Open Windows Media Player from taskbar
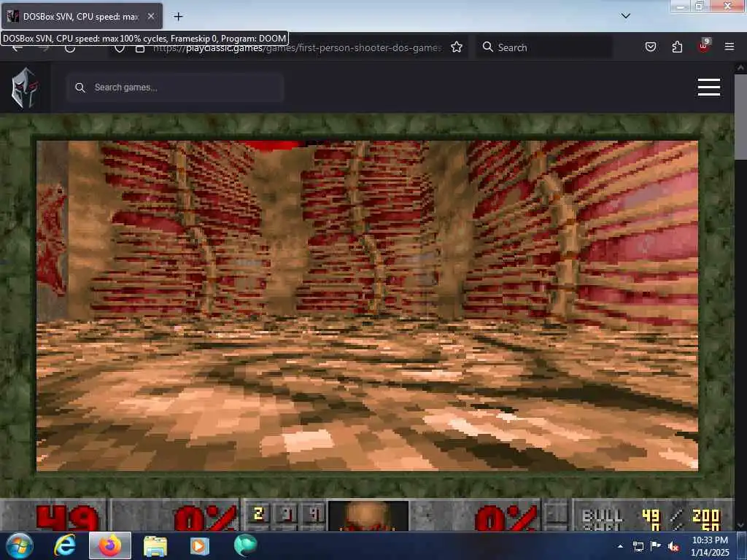 tap(200, 546)
